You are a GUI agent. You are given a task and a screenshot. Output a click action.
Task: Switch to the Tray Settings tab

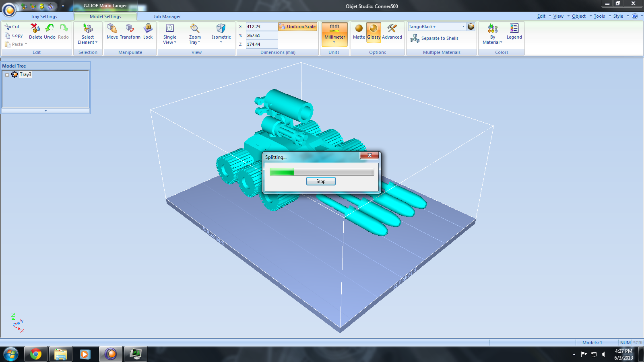coord(44,16)
